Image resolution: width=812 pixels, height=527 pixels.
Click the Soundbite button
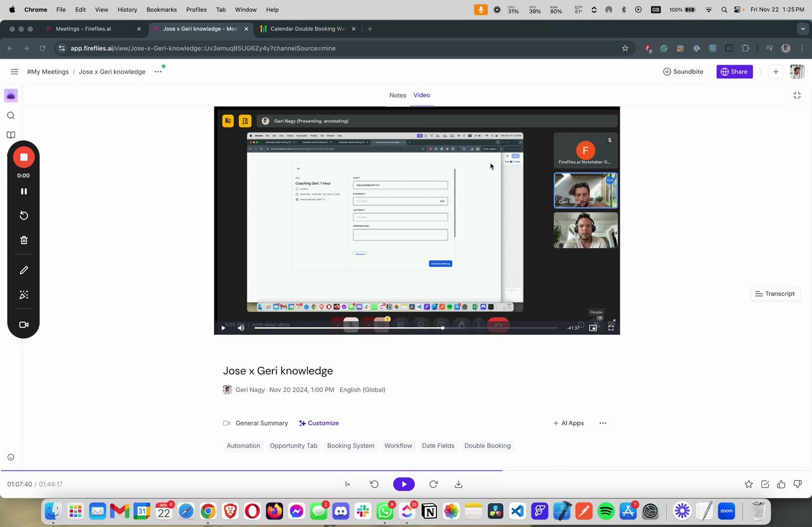pos(683,72)
